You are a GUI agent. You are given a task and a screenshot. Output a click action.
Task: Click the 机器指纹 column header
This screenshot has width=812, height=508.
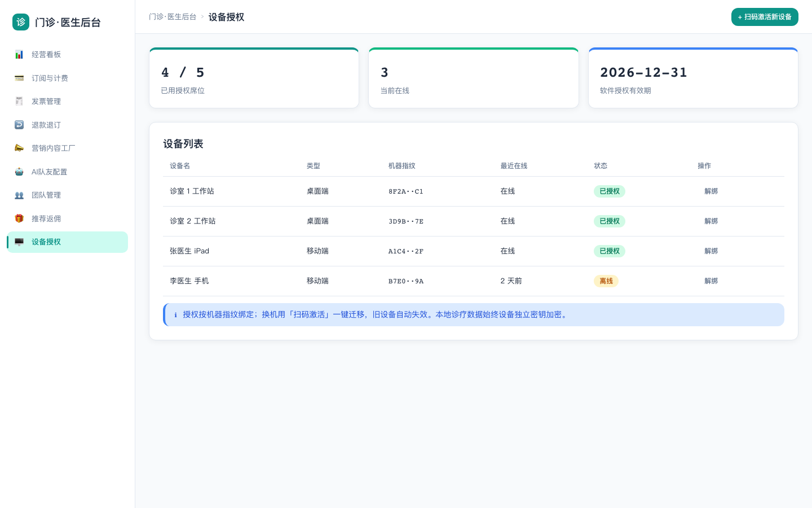click(x=402, y=166)
